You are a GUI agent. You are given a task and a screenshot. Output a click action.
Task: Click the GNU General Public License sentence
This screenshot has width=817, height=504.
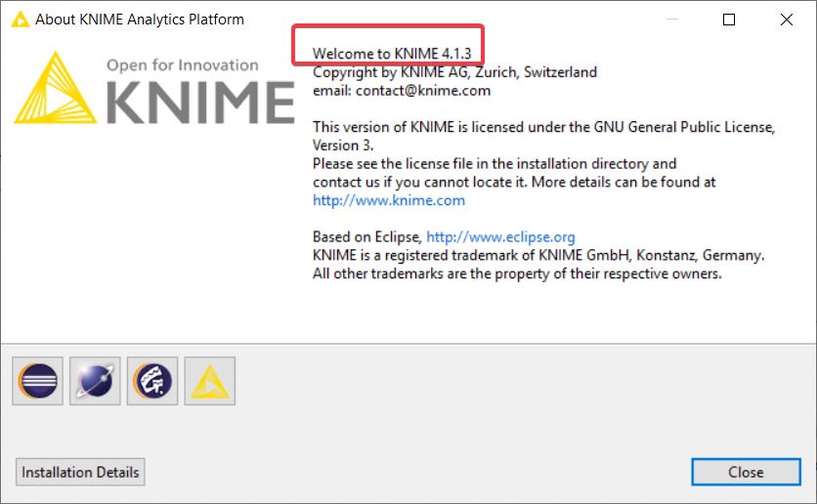[543, 127]
